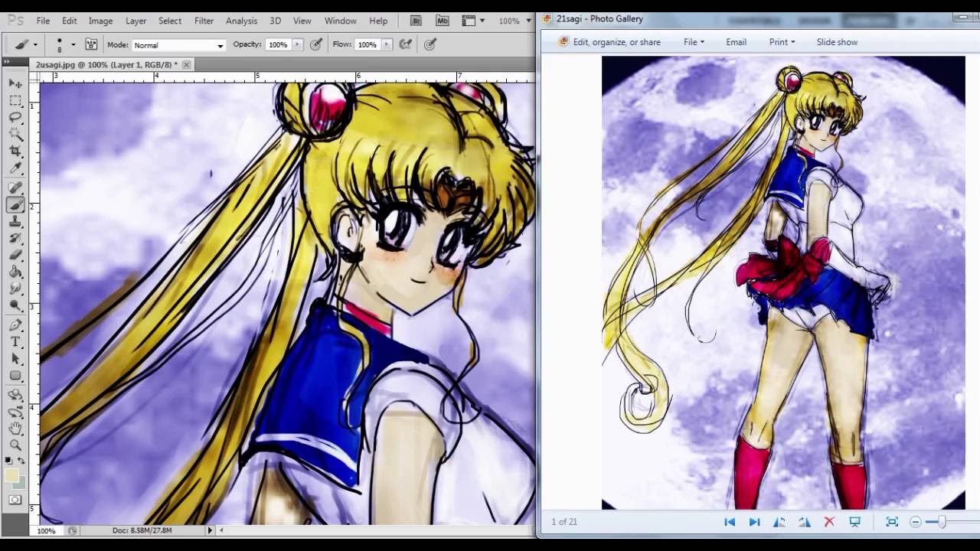Click Edit, organize, or share in Photo Gallery
Image resolution: width=980 pixels, height=551 pixels.
pyautogui.click(x=609, y=42)
